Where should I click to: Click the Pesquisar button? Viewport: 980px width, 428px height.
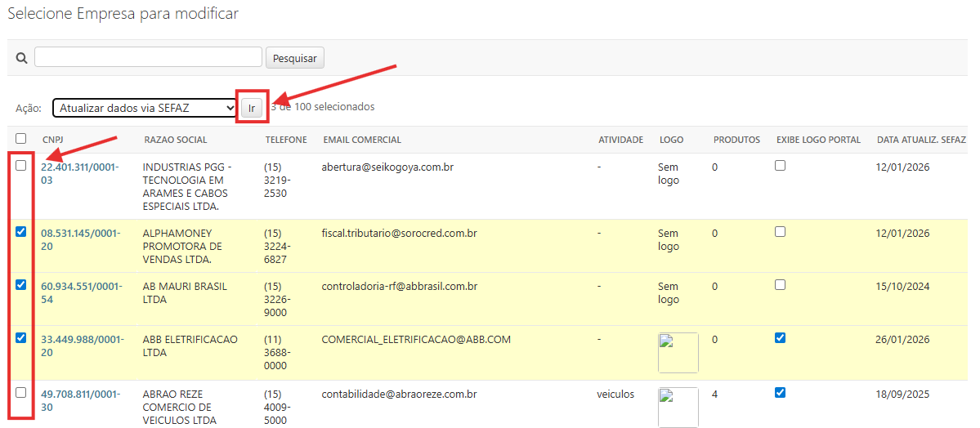(295, 58)
